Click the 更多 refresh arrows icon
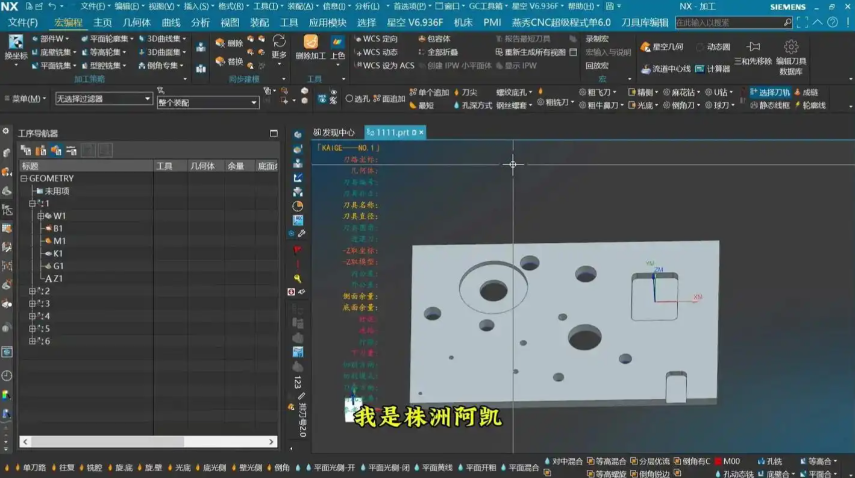The image size is (855, 478). pyautogui.click(x=279, y=41)
